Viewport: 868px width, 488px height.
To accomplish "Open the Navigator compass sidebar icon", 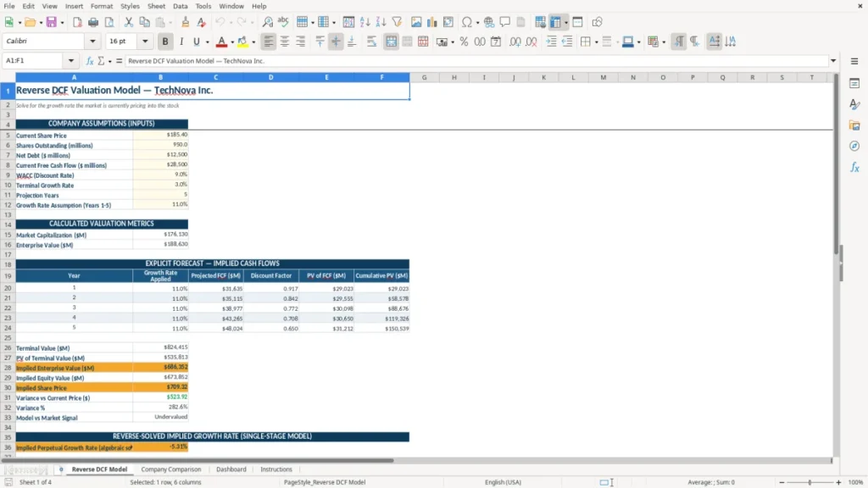I will click(x=854, y=146).
